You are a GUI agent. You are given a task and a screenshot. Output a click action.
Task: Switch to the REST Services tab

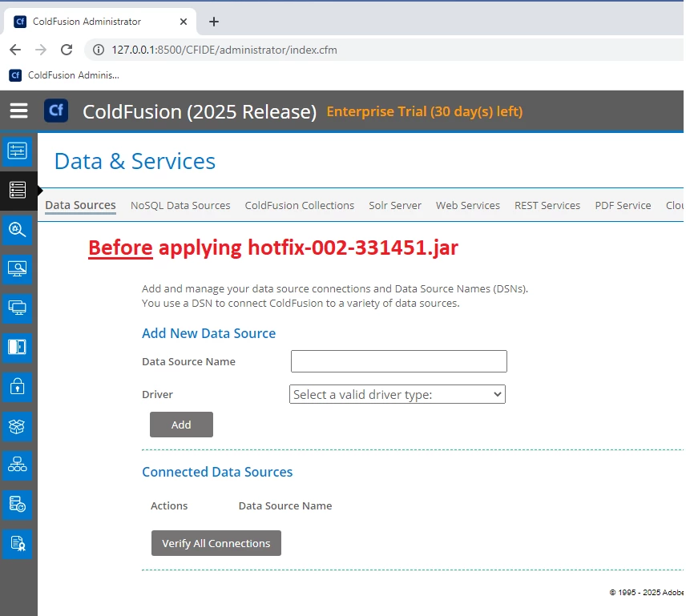547,206
